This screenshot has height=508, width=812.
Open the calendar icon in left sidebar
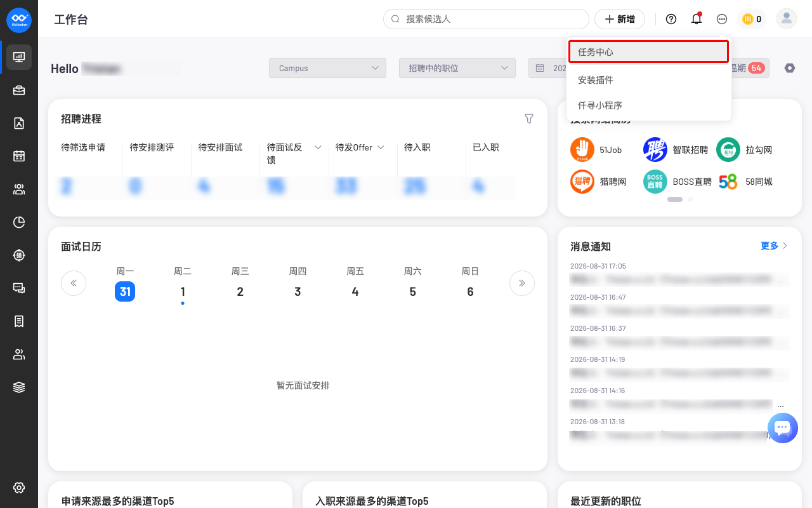pyautogui.click(x=19, y=156)
